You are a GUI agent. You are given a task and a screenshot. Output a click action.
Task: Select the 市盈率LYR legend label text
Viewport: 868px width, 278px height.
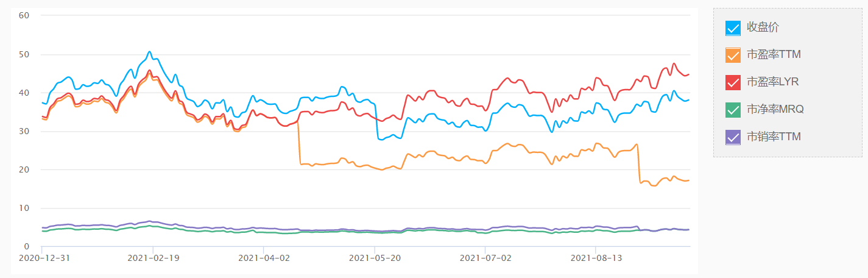[x=774, y=82]
